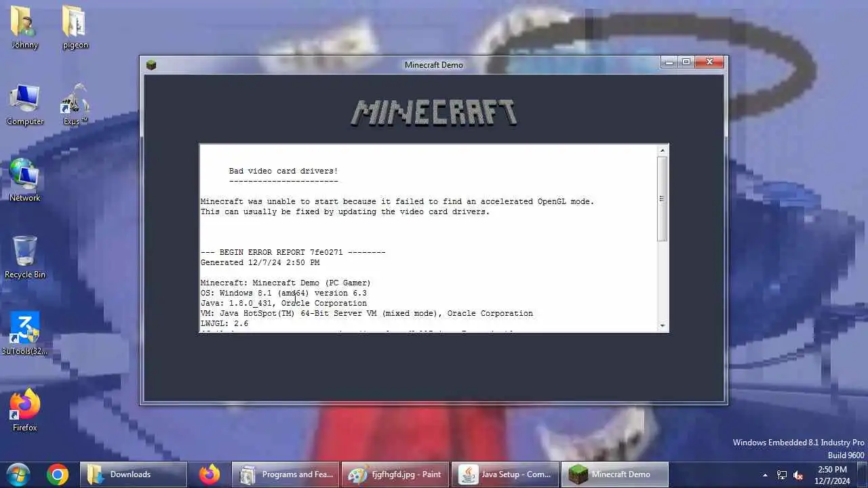Show hidden tray icons arrow

(x=766, y=475)
